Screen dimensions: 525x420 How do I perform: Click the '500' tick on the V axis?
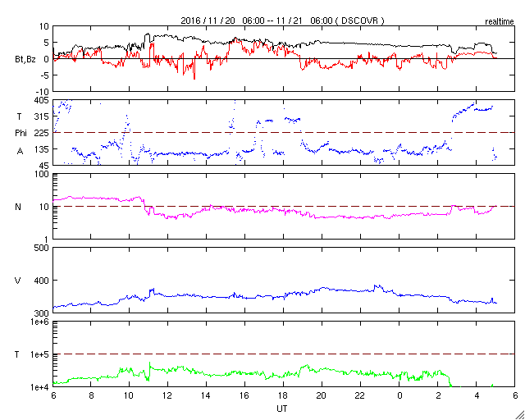[x=42, y=249]
